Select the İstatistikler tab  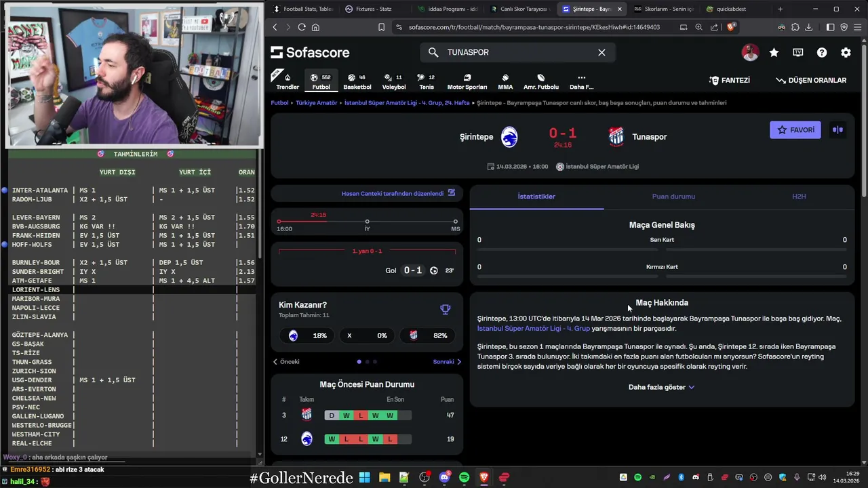coord(536,197)
